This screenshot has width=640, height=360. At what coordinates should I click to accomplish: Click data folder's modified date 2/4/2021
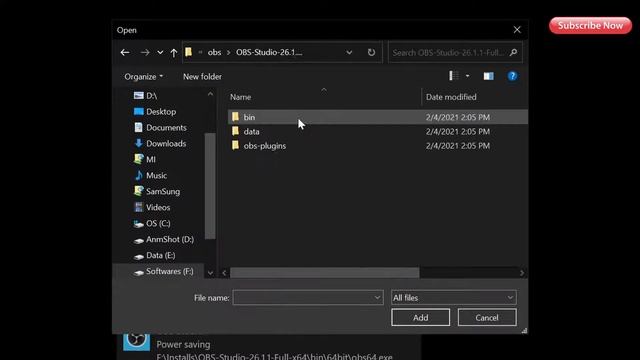(x=458, y=131)
